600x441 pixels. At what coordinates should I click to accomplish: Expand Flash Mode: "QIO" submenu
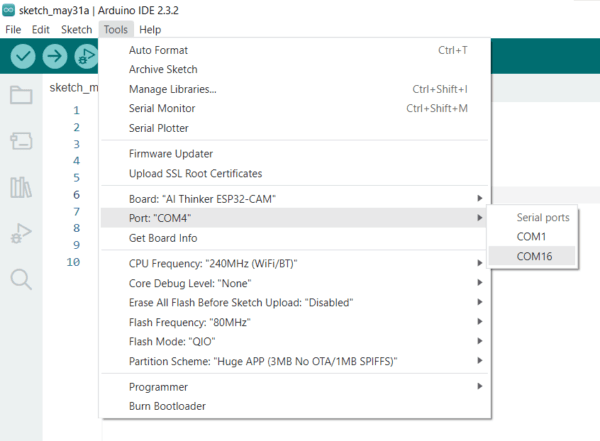(x=295, y=341)
